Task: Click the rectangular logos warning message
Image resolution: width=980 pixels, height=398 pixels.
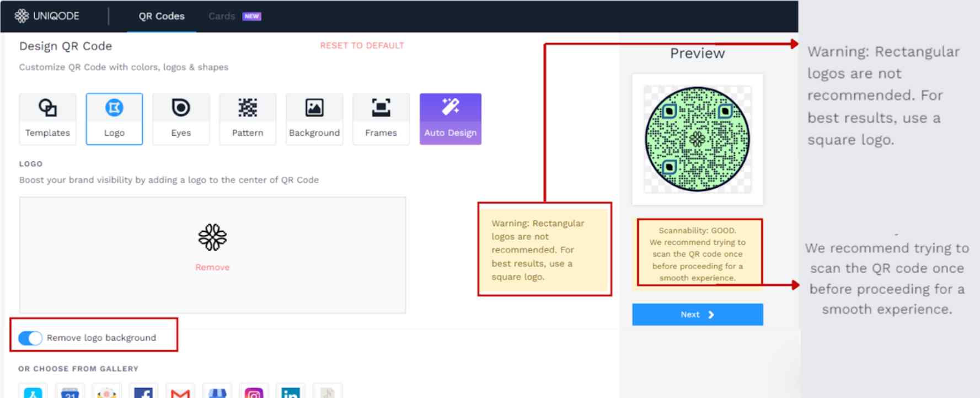Action: tap(545, 250)
